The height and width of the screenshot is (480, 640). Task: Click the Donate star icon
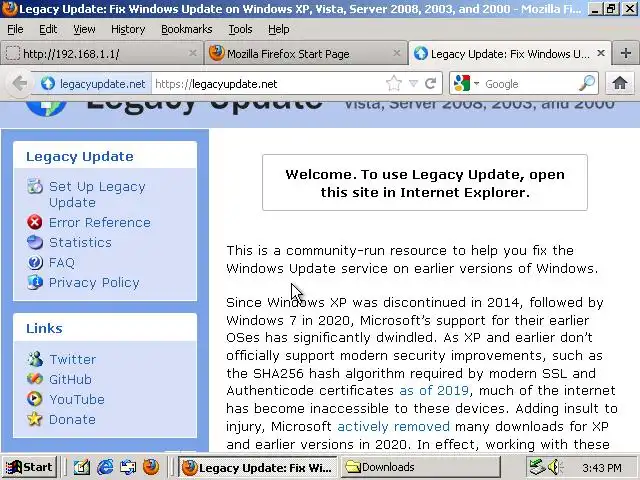click(x=35, y=419)
